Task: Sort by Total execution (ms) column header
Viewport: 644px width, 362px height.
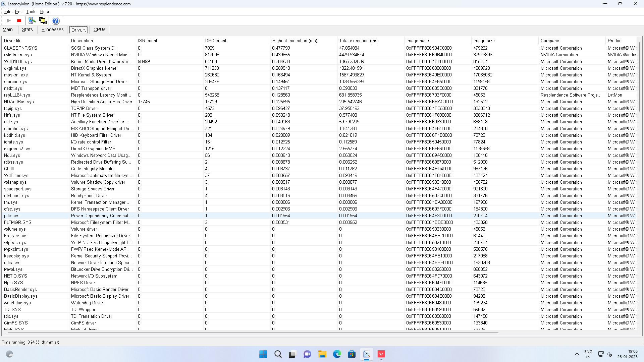Action: 371,41
